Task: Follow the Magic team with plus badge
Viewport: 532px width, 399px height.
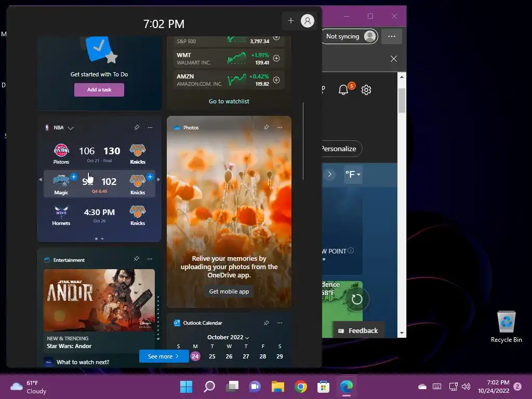Action: click(74, 177)
